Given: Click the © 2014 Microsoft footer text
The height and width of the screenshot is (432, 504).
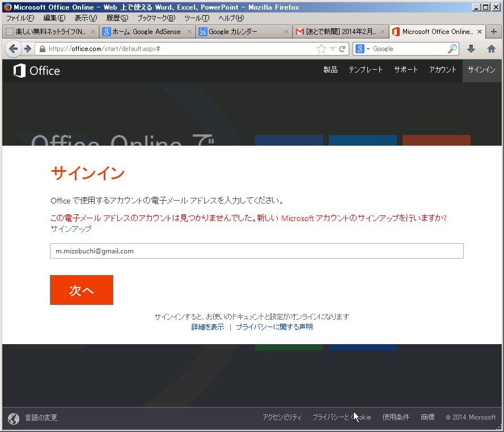Looking at the screenshot, I should (x=471, y=417).
